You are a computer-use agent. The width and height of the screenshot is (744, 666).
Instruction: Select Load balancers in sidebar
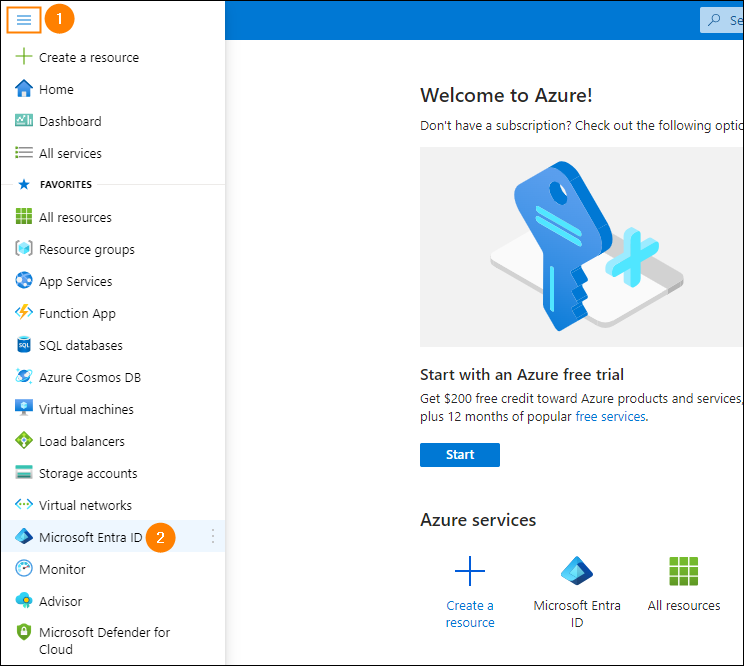tap(82, 441)
